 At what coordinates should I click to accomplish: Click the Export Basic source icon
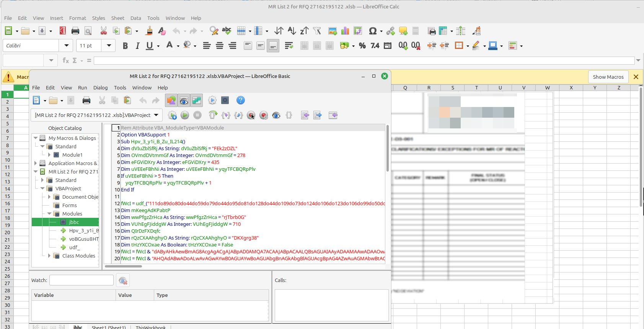click(x=318, y=115)
